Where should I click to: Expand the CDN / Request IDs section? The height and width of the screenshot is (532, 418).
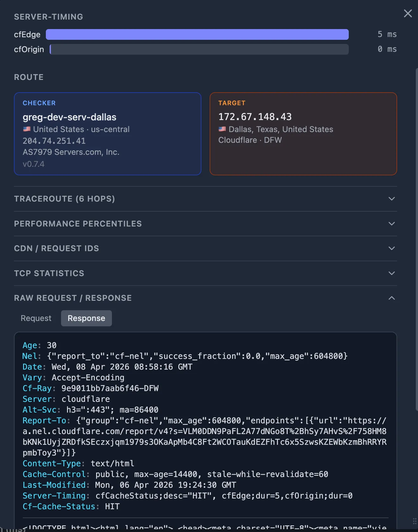391,248
